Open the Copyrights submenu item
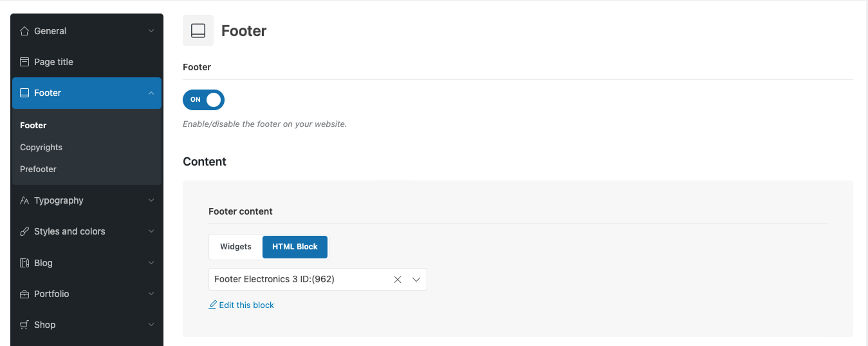The image size is (868, 346). 41,147
